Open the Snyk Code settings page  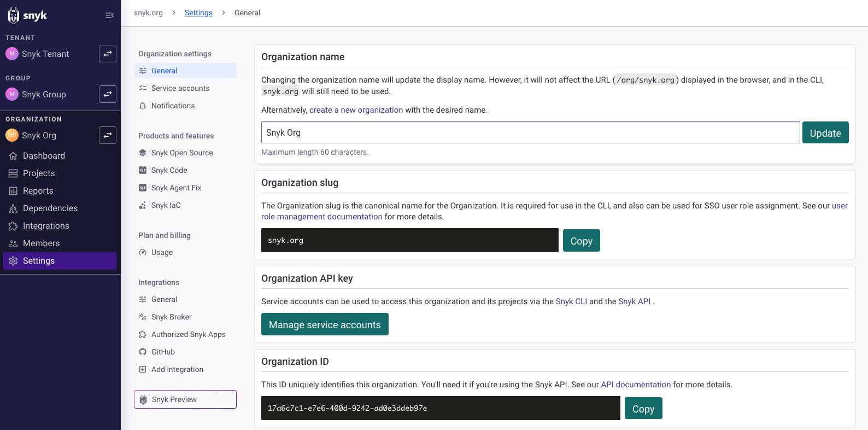click(x=169, y=170)
